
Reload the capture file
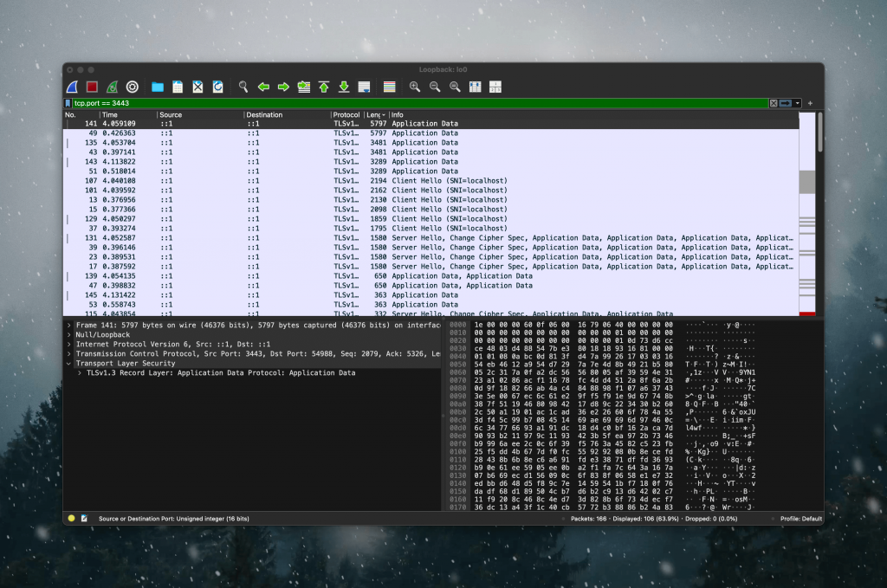[217, 87]
